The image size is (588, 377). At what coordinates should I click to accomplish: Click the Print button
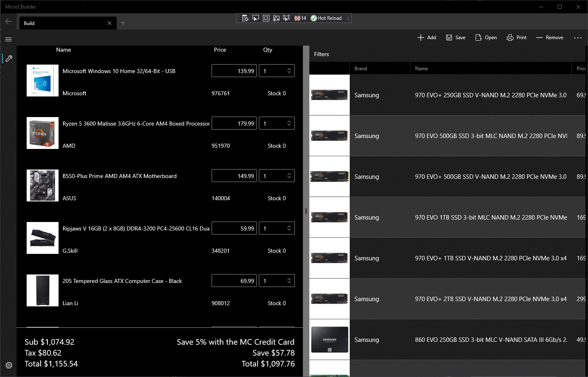coord(517,38)
